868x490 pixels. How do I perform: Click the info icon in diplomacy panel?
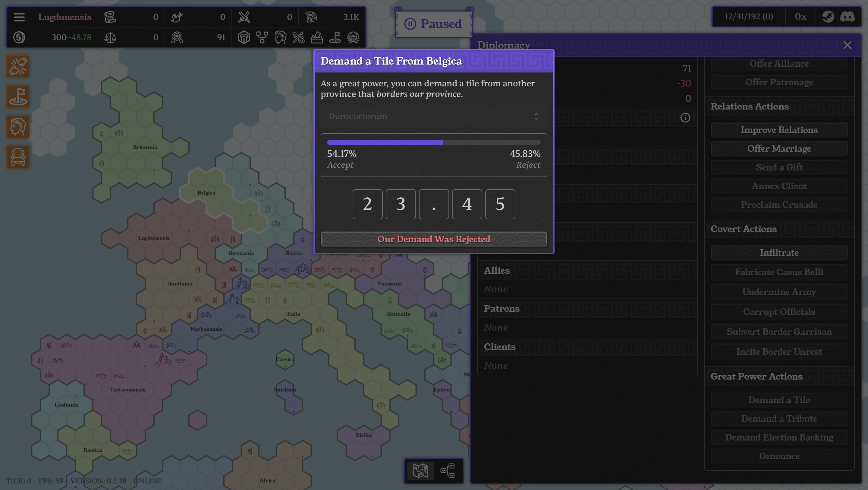[x=685, y=118]
